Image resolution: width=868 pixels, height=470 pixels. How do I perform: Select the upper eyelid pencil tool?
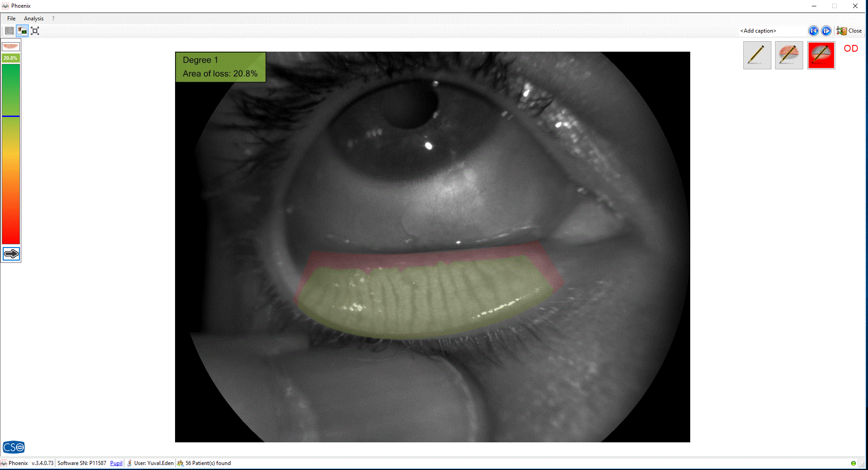point(789,55)
